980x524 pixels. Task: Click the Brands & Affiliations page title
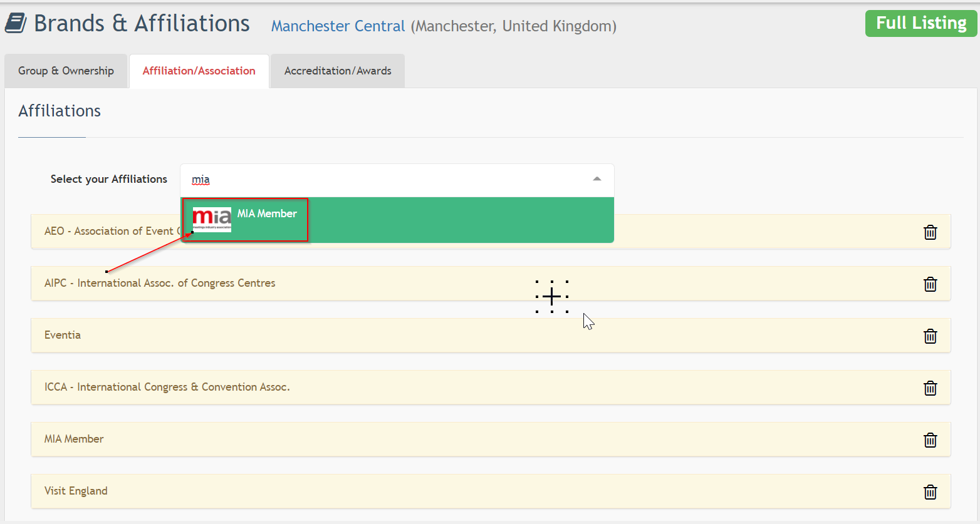click(x=142, y=23)
